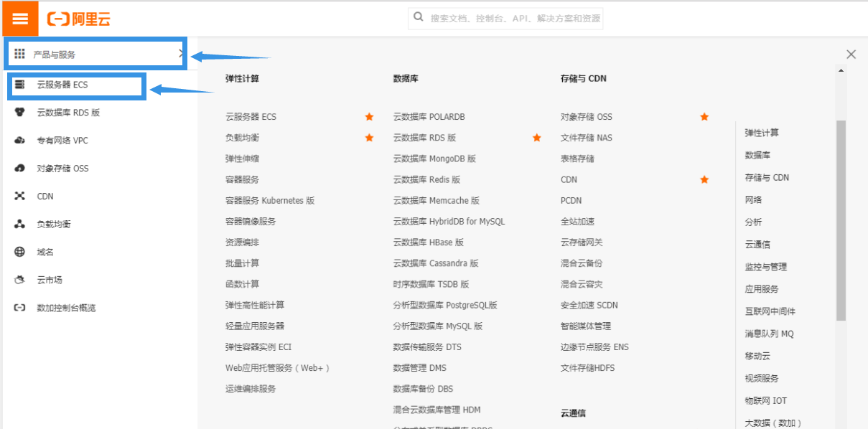868x429 pixels.
Task: Jump to 监控与管理 in category index
Action: (x=765, y=267)
